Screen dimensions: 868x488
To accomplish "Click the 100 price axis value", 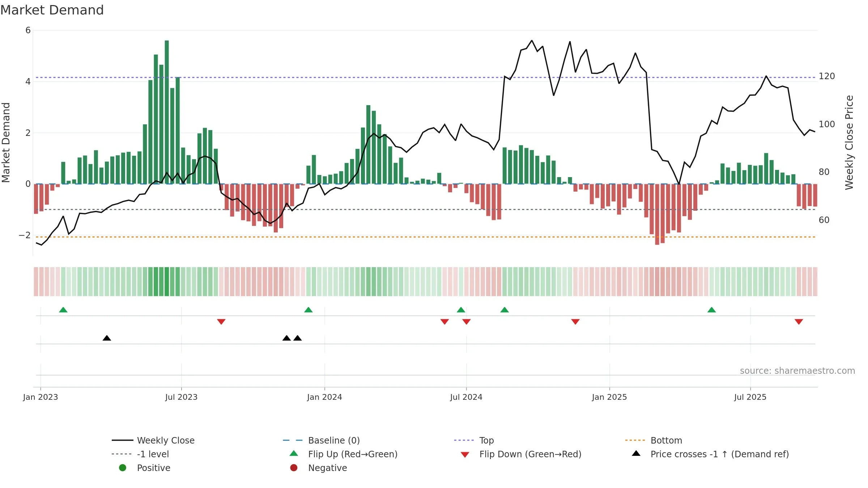I will click(827, 124).
